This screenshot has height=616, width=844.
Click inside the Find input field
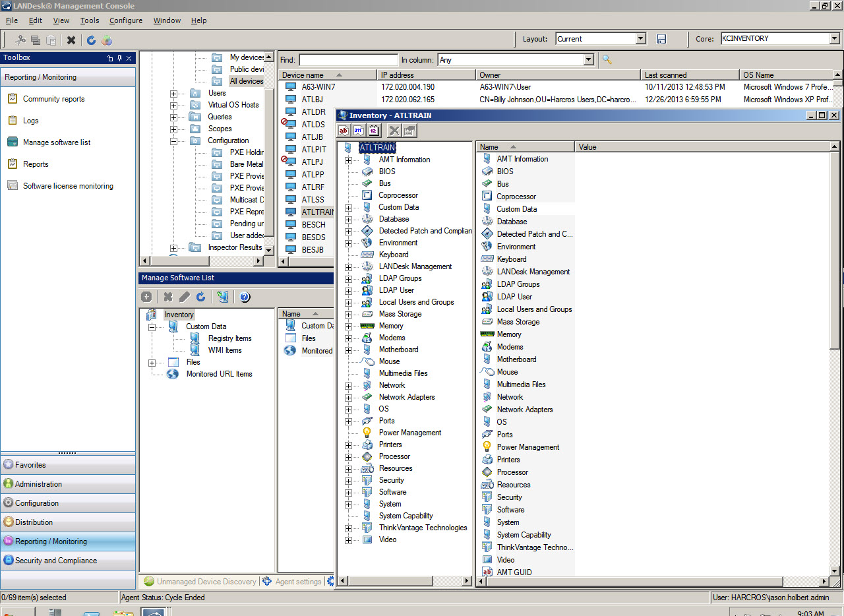pos(347,59)
